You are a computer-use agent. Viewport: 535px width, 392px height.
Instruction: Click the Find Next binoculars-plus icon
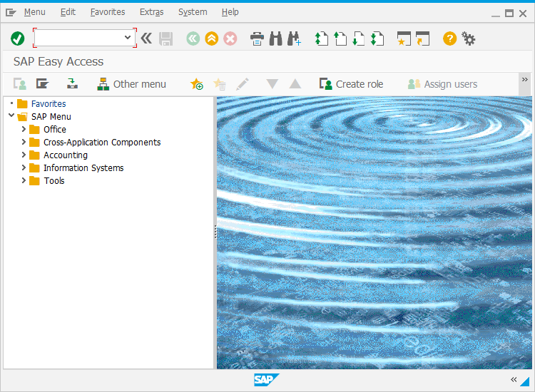pyautogui.click(x=294, y=38)
